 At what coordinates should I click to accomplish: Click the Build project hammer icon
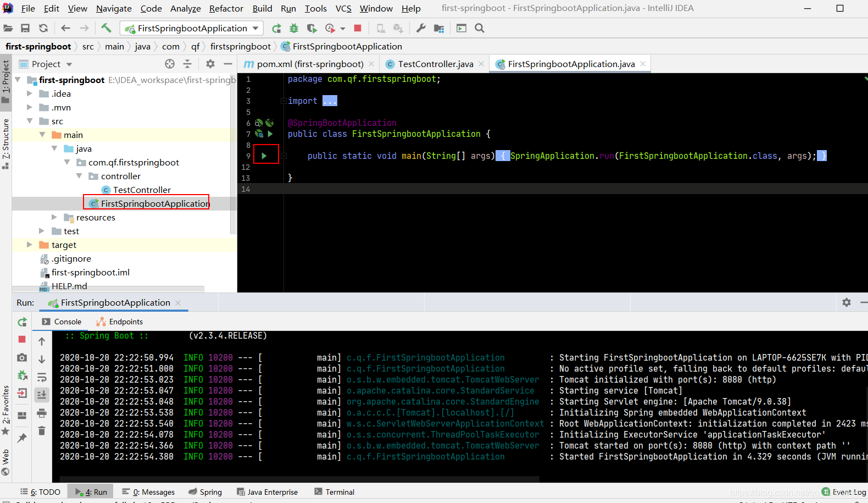click(106, 27)
